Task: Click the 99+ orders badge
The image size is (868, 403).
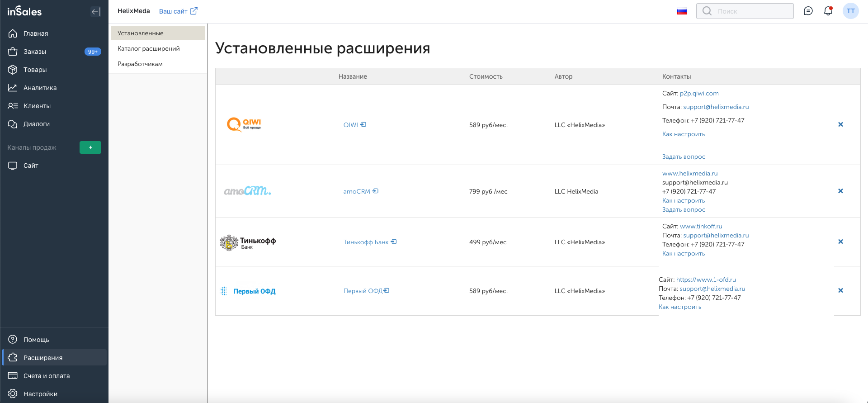Action: (93, 52)
